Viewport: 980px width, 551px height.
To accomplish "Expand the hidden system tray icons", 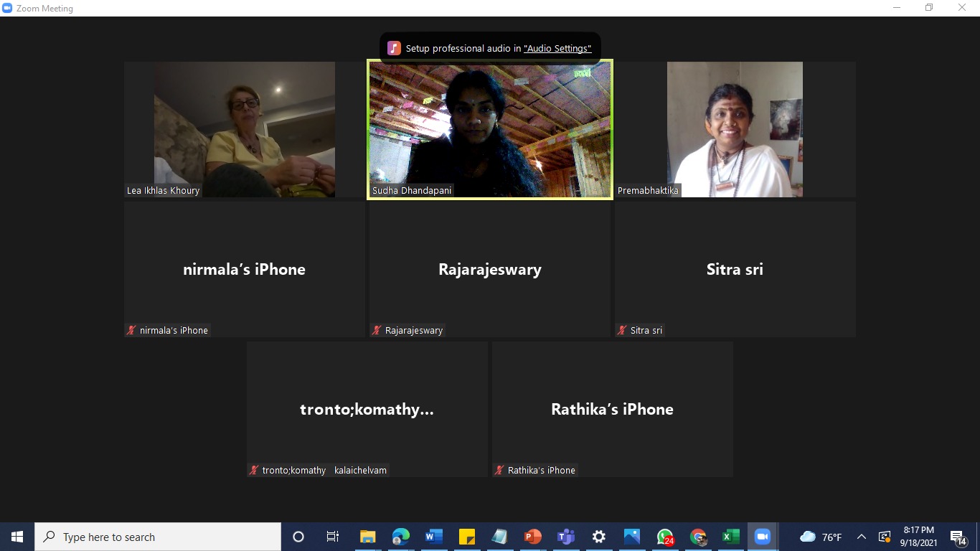I will pyautogui.click(x=862, y=537).
